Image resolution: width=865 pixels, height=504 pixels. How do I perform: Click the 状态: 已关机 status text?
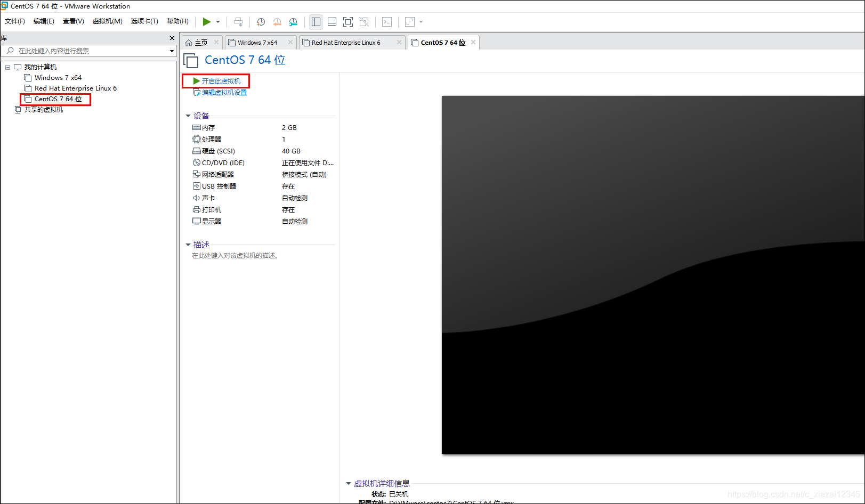(x=390, y=494)
